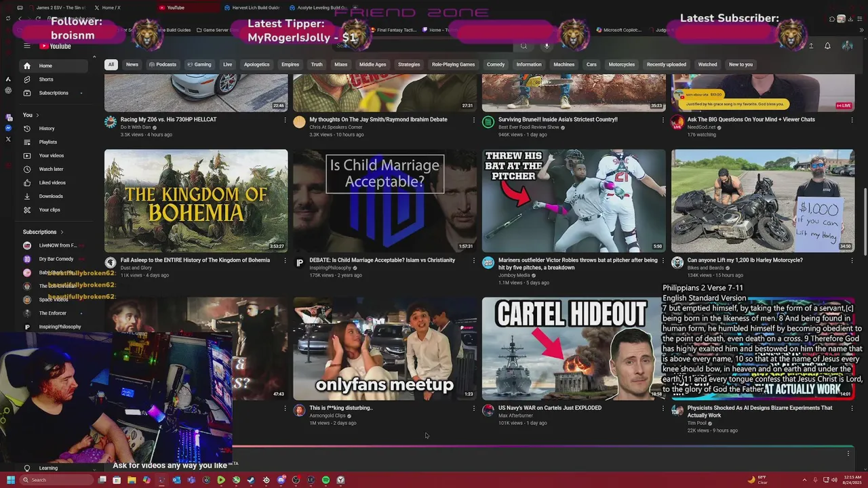
Task: Open video title Fall Asleep to ENTIRE History
Action: 195,260
